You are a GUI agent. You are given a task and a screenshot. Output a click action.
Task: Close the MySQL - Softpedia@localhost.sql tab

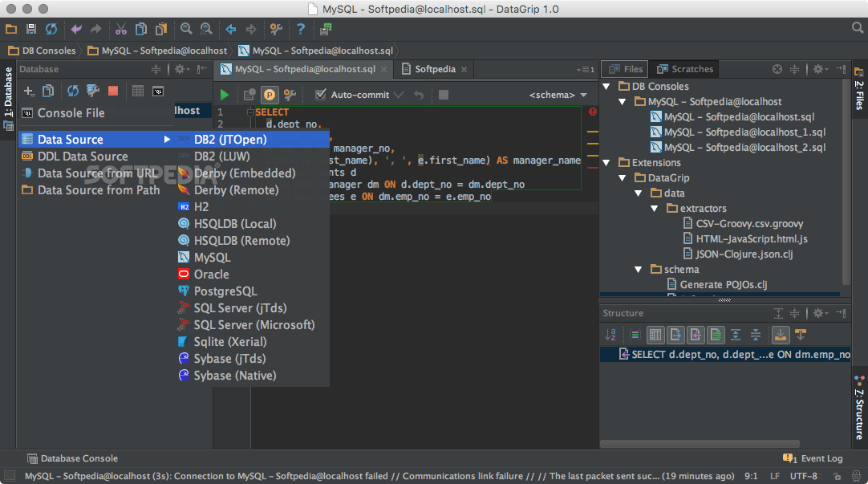pyautogui.click(x=384, y=69)
